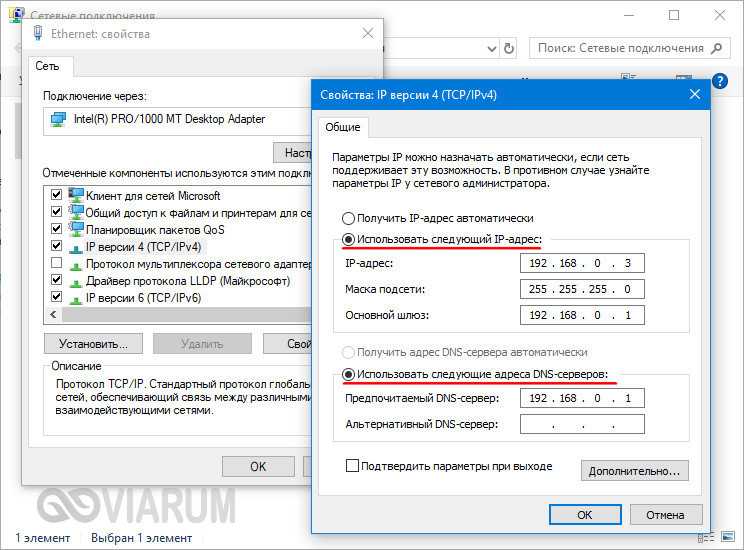Open the Общие tab
Viewport: 744px width, 550px height.
pos(343,127)
